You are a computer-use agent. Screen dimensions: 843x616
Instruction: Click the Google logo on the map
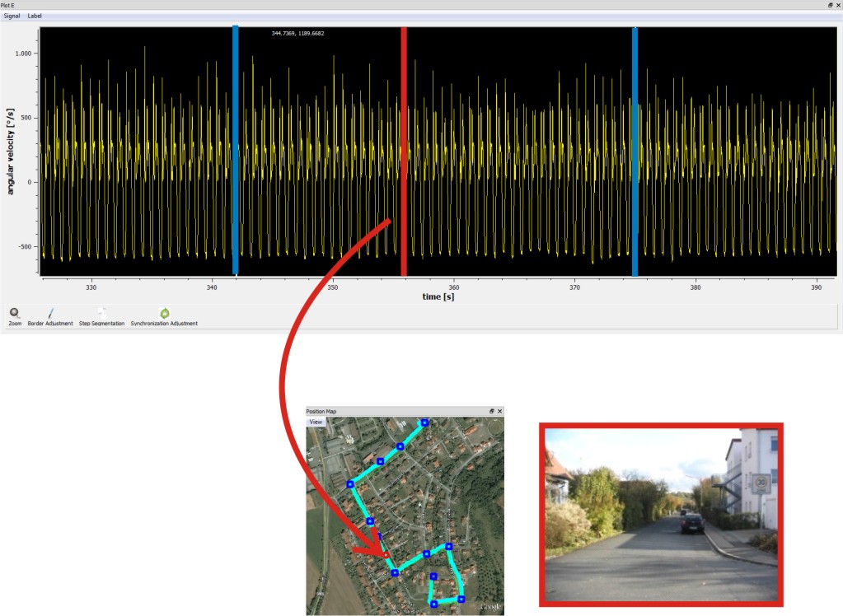tap(489, 608)
